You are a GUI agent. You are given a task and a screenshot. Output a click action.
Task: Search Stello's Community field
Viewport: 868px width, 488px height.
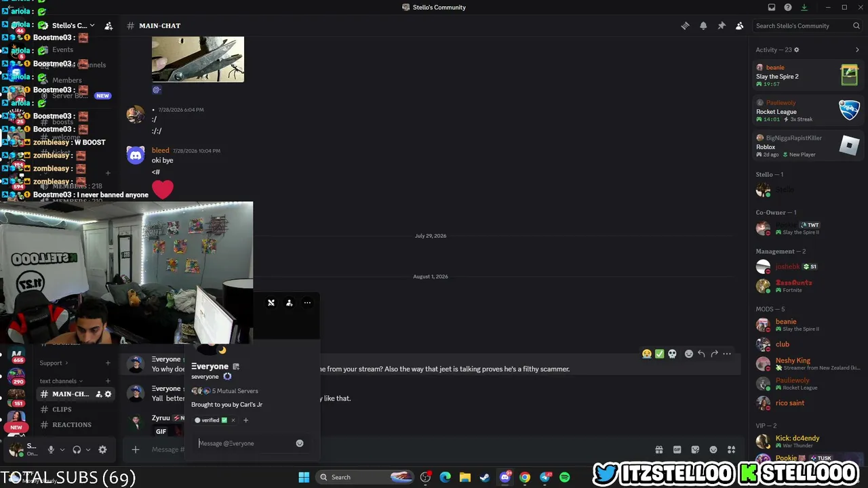[808, 26]
